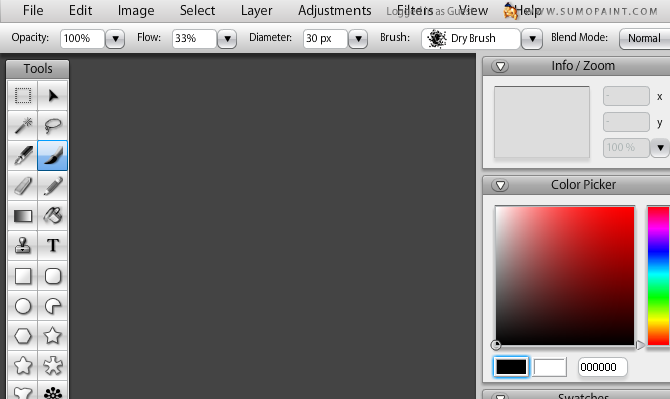The height and width of the screenshot is (399, 670).
Task: Open the Layer menu
Action: (256, 10)
